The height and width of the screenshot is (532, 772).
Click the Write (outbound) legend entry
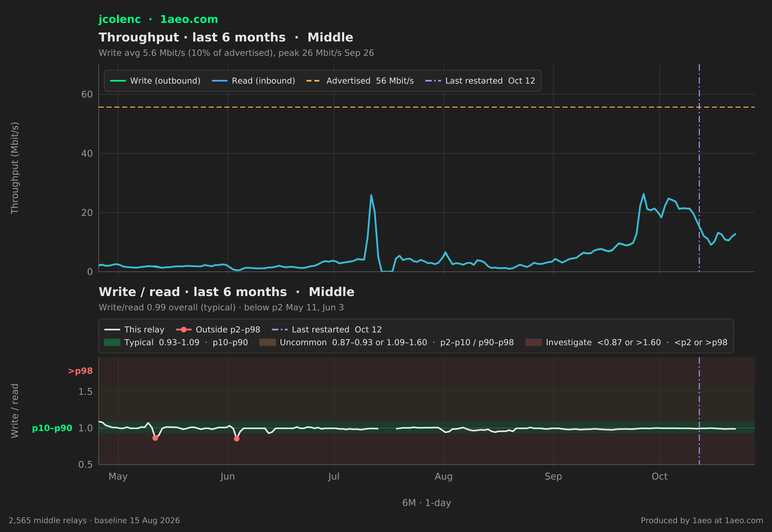(155, 81)
